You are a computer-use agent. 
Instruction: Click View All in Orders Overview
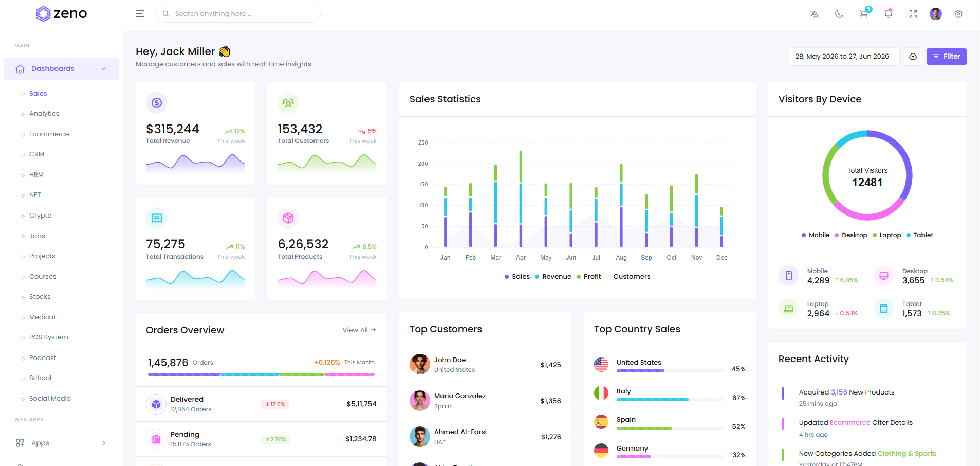pos(359,330)
